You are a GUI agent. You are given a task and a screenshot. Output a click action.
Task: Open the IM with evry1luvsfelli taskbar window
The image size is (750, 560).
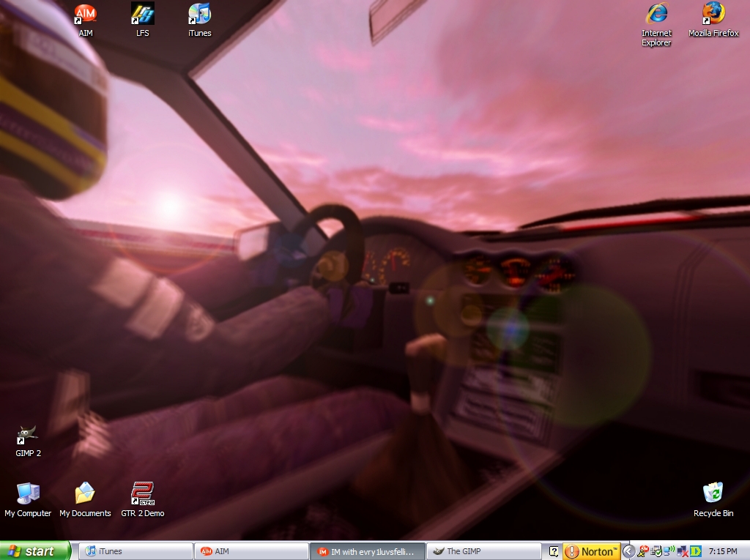coord(368,551)
